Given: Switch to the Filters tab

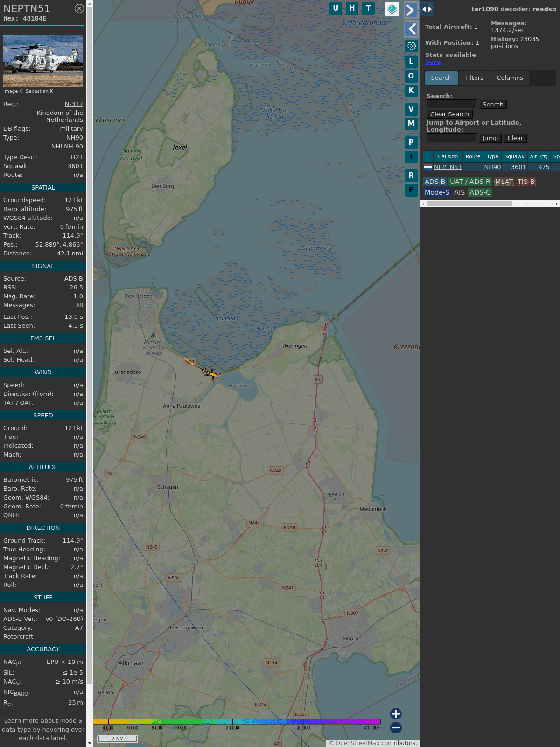Looking at the screenshot, I should pyautogui.click(x=474, y=78).
